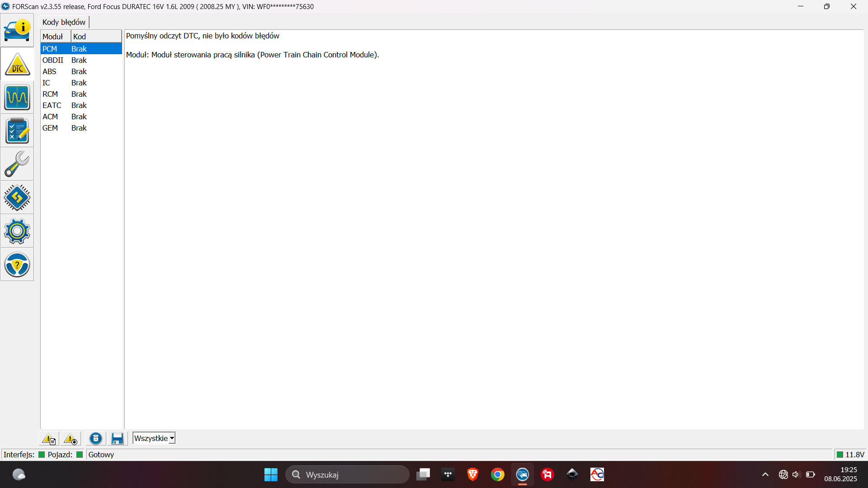This screenshot has width=868, height=488.
Task: Select the OBDII module row
Action: pyautogui.click(x=81, y=60)
